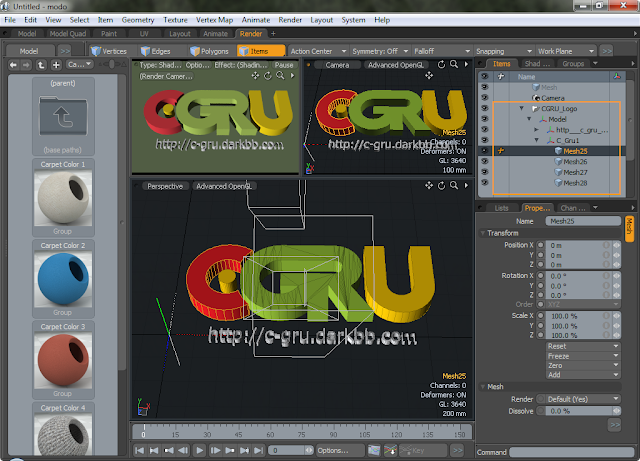Switch to the Groups panel tab
This screenshot has width=640, height=461.
pyautogui.click(x=573, y=64)
